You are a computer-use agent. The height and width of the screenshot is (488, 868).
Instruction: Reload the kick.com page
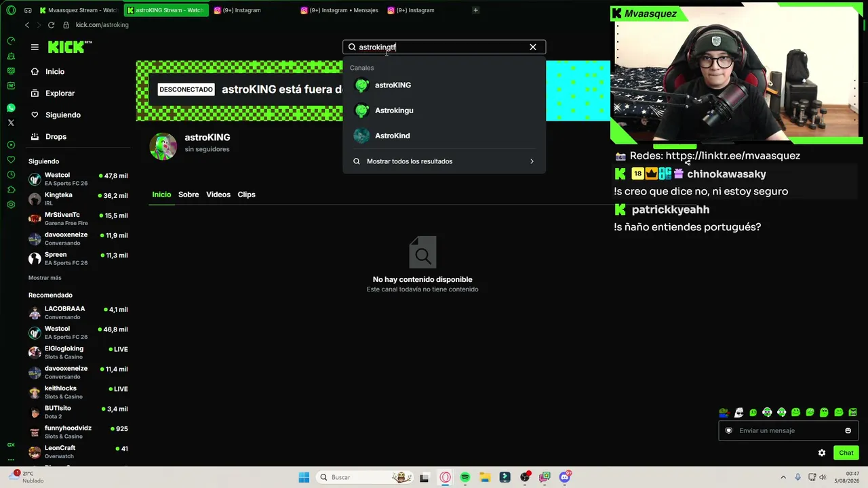point(51,25)
